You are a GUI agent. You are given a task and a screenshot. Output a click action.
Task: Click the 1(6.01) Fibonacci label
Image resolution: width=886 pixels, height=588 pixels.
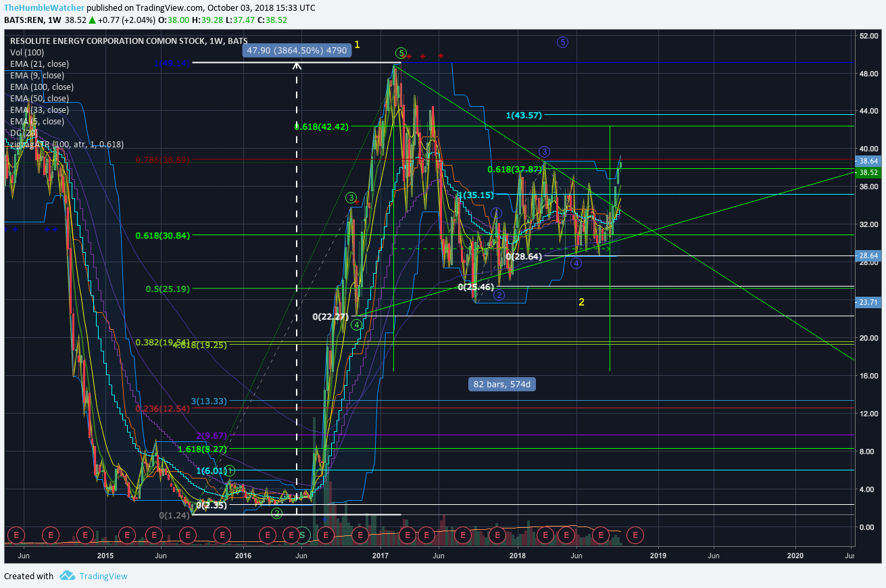[x=210, y=470]
